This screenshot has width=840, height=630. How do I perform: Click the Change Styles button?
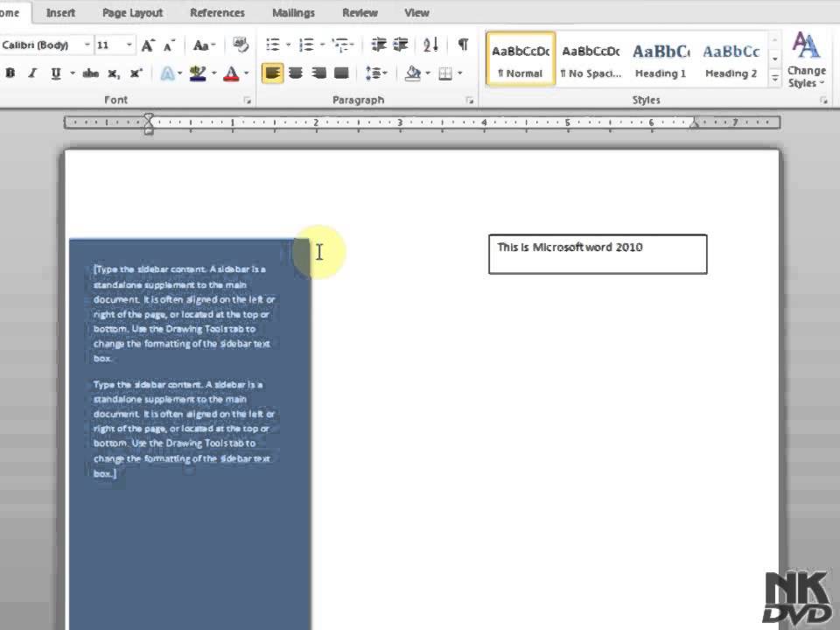(806, 60)
